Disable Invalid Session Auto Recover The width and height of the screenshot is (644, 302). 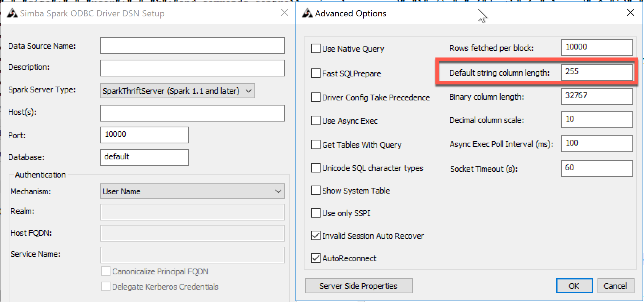click(316, 236)
